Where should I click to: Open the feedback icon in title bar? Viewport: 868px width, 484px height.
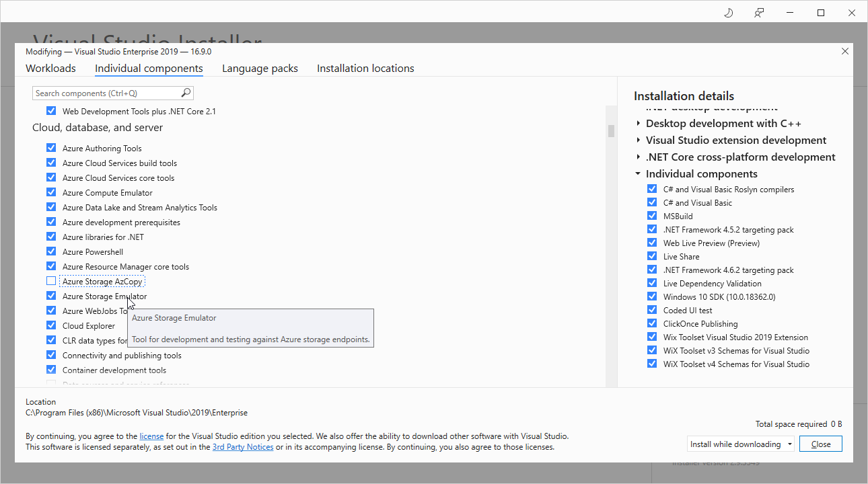(x=759, y=13)
